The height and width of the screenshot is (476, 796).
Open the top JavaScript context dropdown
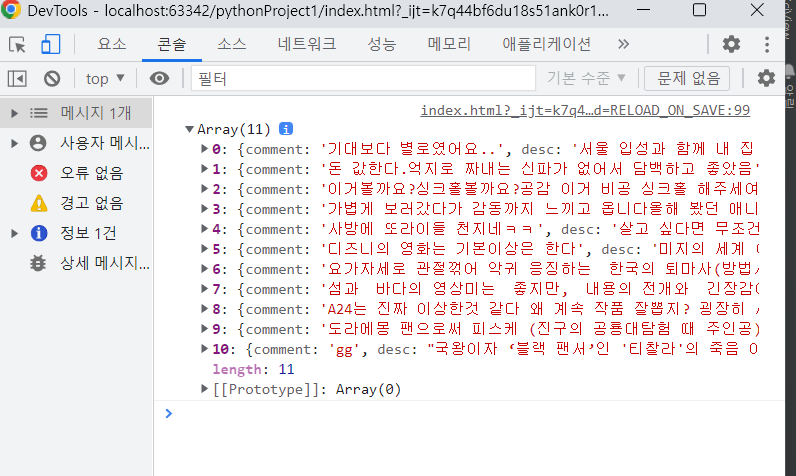[x=105, y=79]
